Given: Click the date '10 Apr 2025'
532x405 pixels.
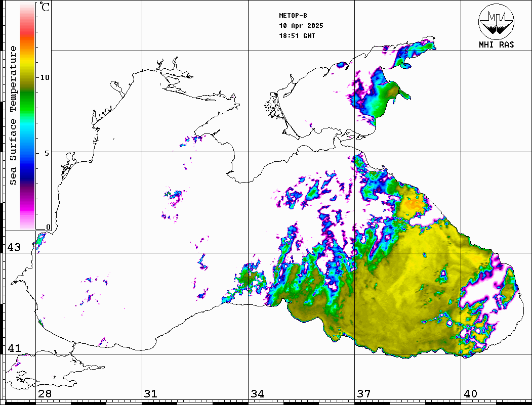Looking at the screenshot, I should pos(301,26).
